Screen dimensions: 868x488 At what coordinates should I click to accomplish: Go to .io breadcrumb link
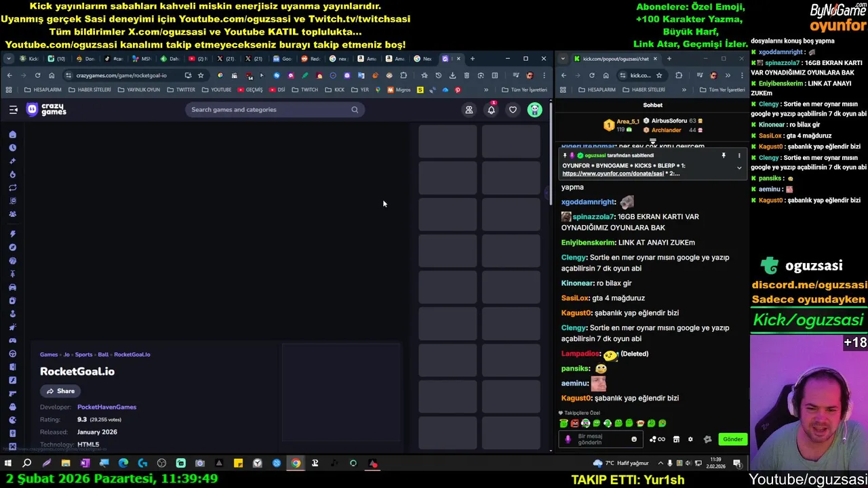click(x=66, y=354)
